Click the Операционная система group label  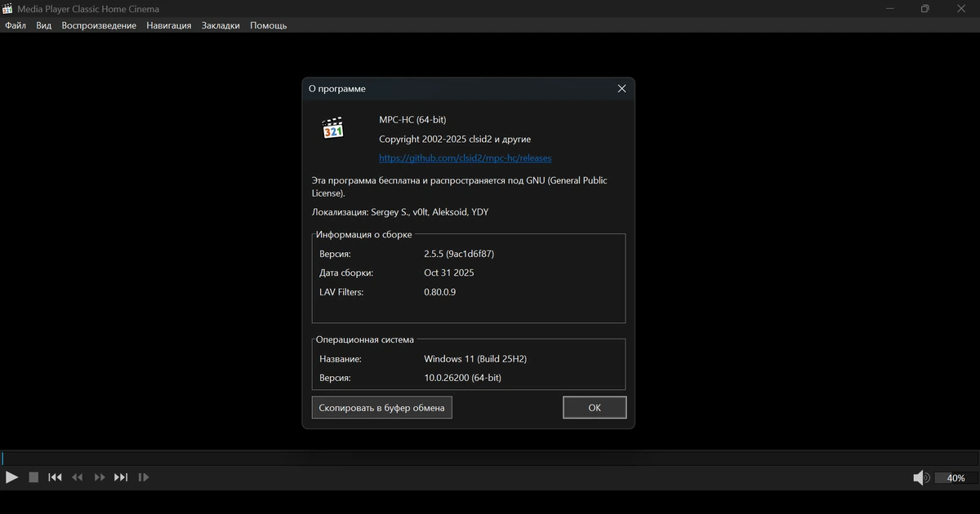[365, 339]
